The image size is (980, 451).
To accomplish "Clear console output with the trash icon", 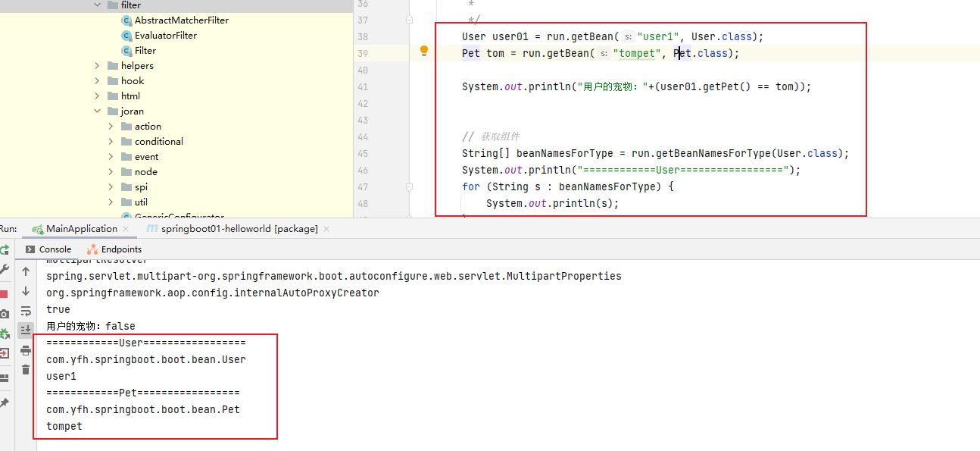I will [x=26, y=370].
